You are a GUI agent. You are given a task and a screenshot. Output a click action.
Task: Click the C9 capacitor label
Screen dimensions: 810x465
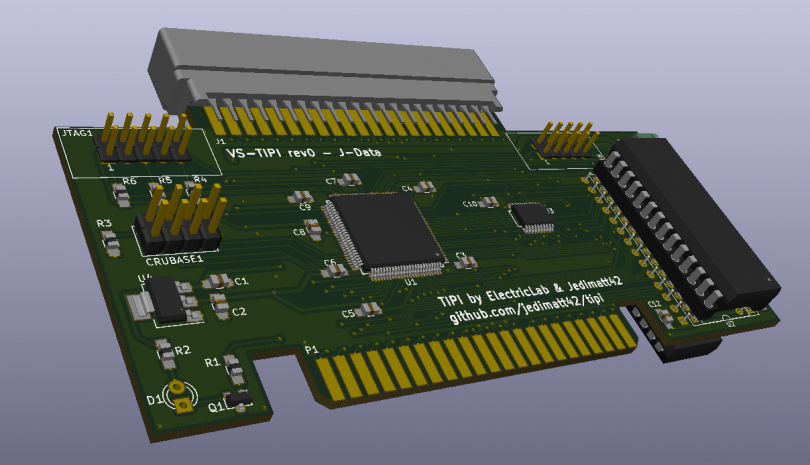305,207
